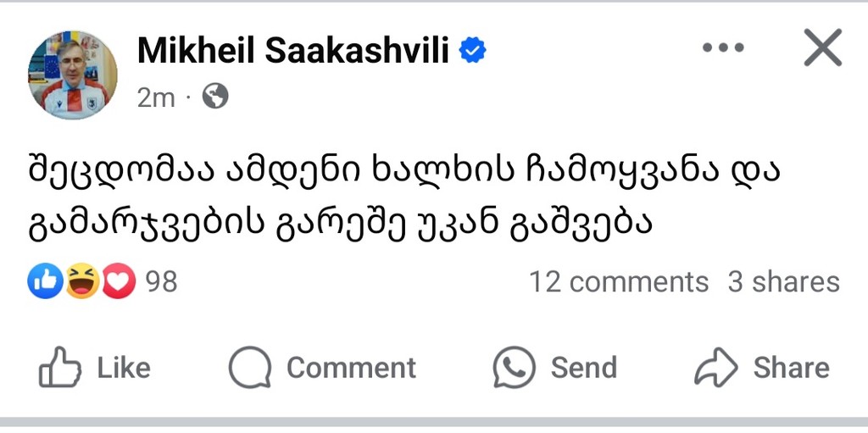
Task: Click the blue verified badge
Action: (x=472, y=52)
